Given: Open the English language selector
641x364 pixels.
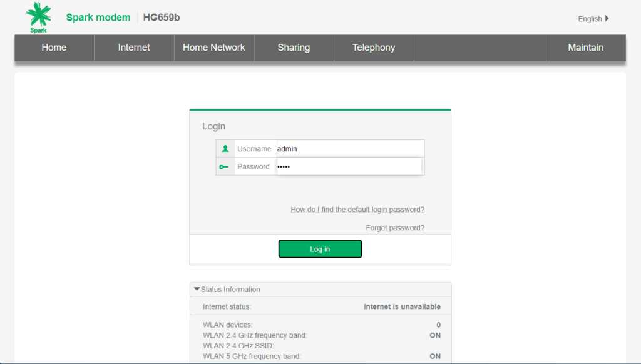Looking at the screenshot, I should pyautogui.click(x=588, y=19).
